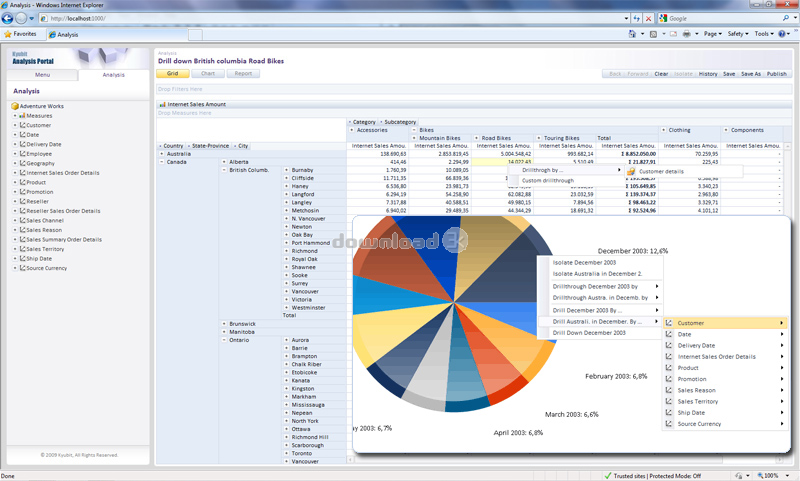800x481 pixels.
Task: Click the Save As button
Action: click(751, 74)
